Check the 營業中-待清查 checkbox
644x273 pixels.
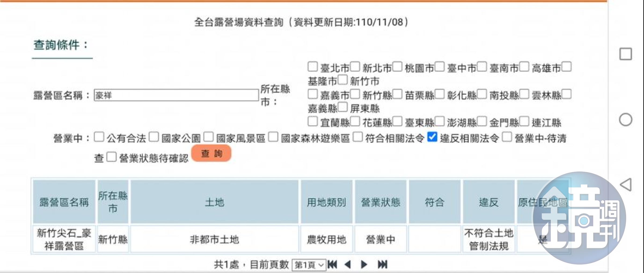[x=507, y=137]
